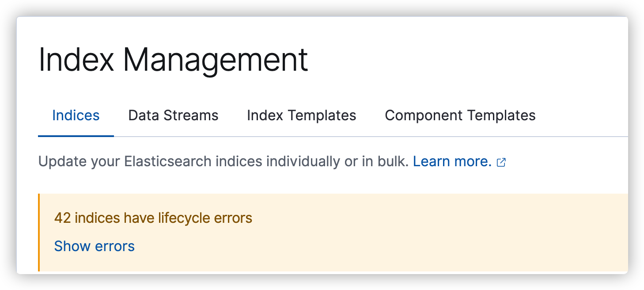Select the Component Templates tab

460,115
